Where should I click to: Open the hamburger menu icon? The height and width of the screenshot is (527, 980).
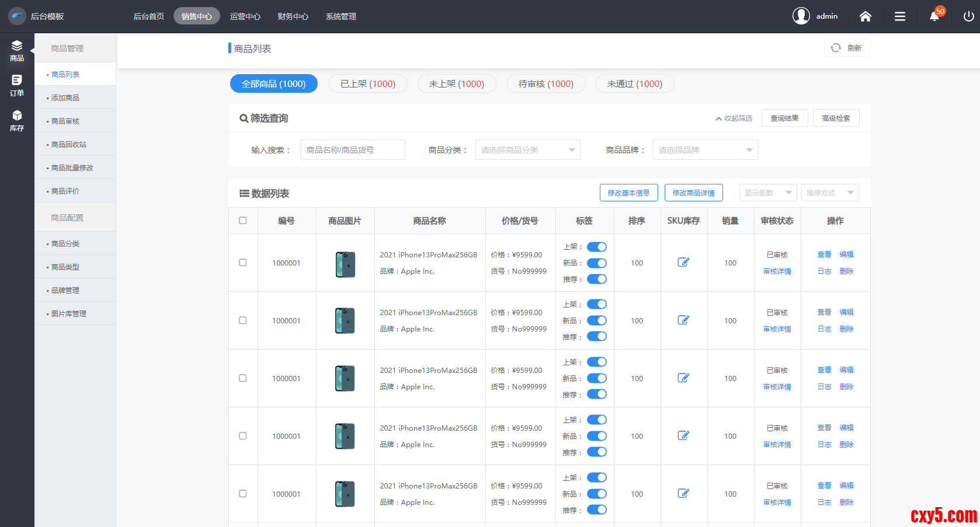pyautogui.click(x=899, y=16)
